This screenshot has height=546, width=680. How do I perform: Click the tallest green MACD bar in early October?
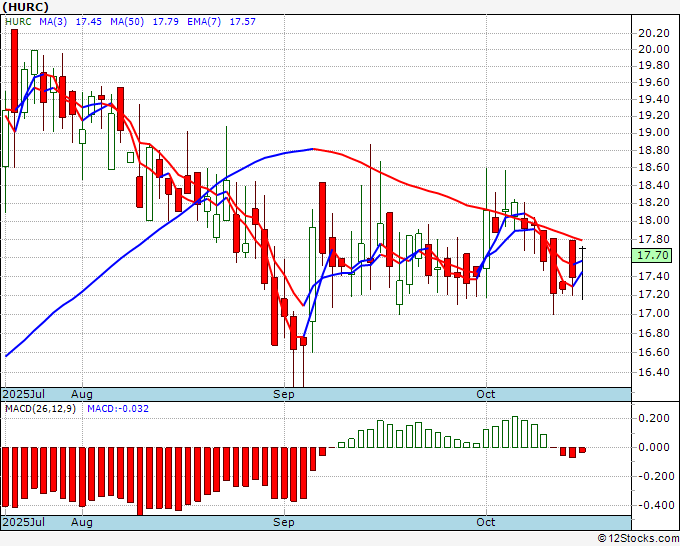(515, 432)
